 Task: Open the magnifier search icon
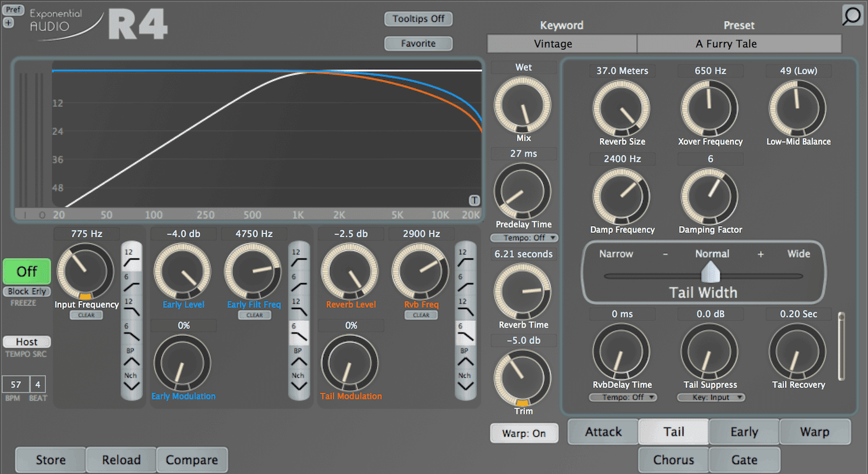(852, 15)
